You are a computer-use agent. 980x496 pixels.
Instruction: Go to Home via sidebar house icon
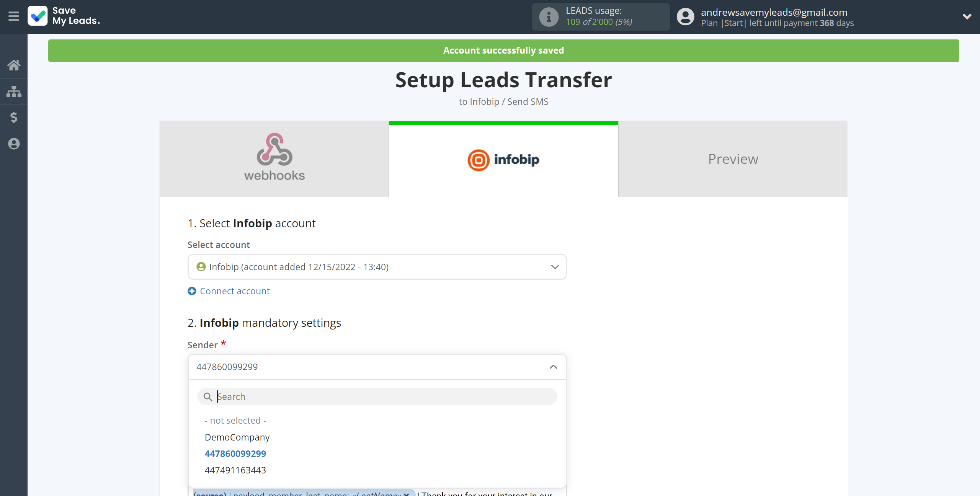(x=14, y=65)
